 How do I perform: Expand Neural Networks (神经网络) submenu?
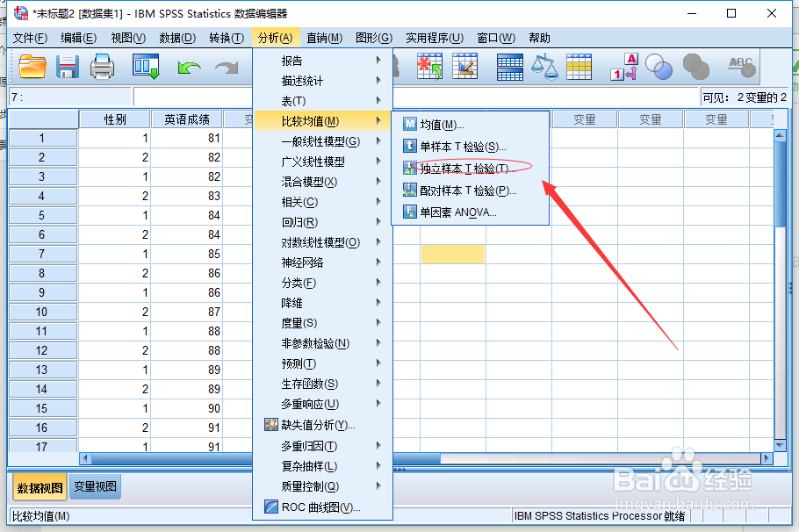click(322, 262)
